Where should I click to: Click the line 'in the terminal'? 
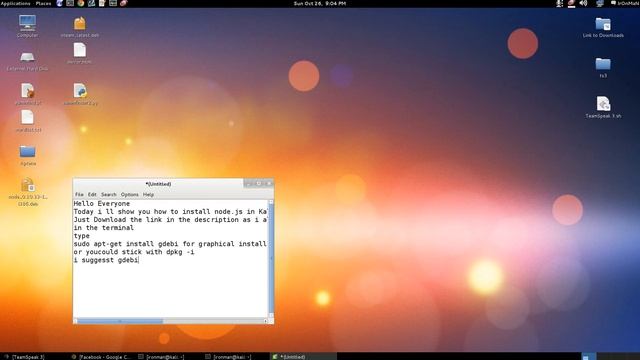pyautogui.click(x=104, y=228)
